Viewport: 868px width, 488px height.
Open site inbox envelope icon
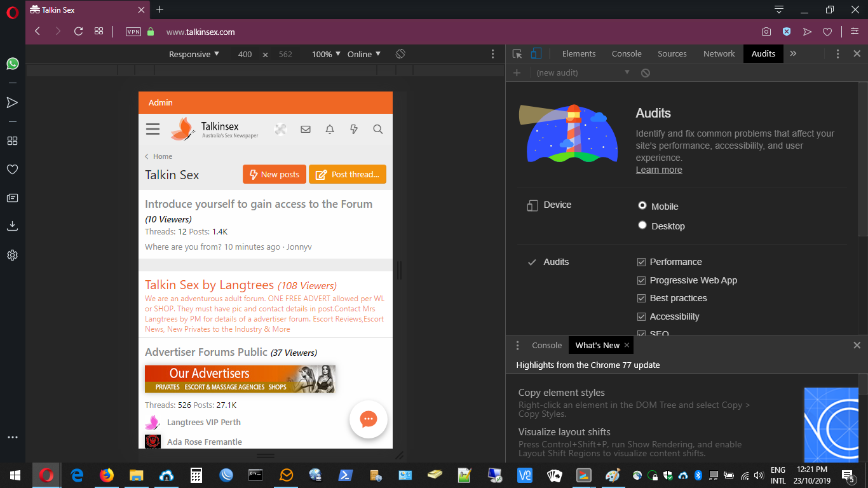[x=306, y=129]
